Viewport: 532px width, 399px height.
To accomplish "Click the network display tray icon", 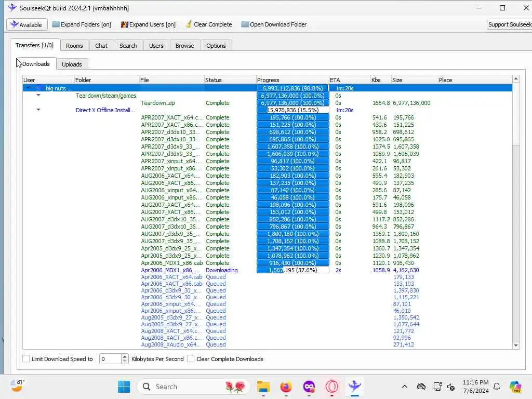I will 437,387.
